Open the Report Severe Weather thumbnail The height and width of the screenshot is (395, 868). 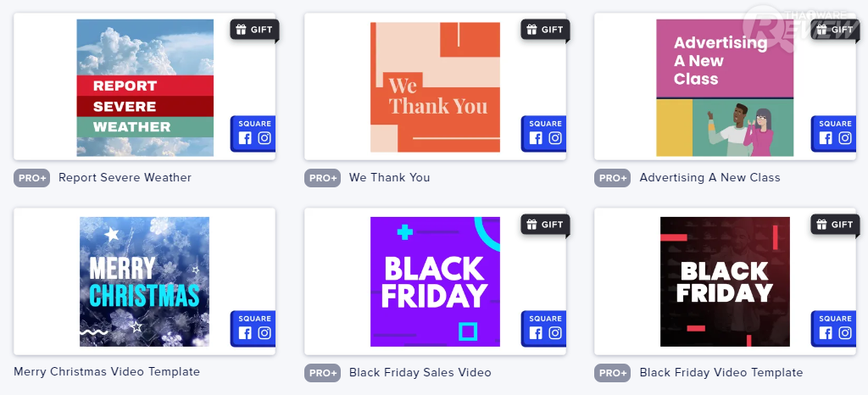click(x=145, y=88)
